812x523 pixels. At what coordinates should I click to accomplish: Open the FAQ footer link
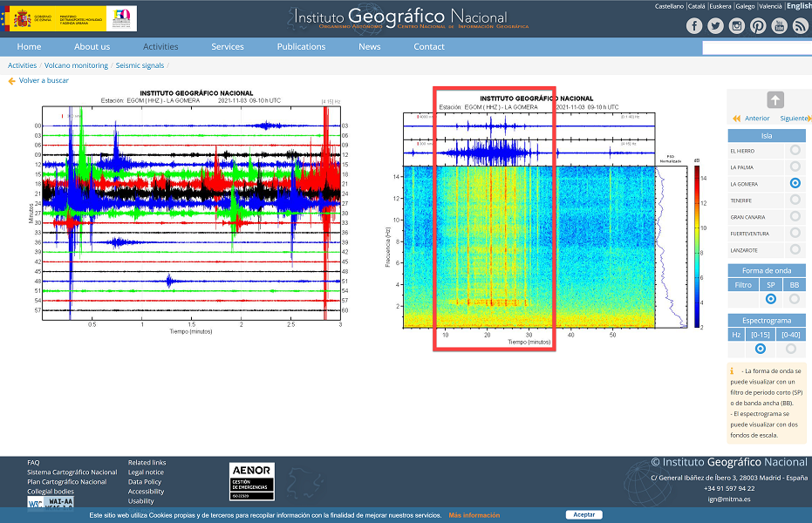[33, 463]
